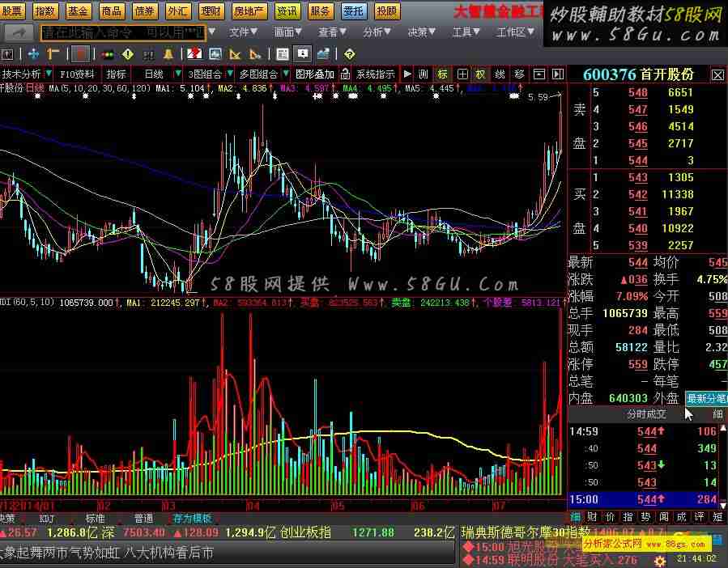728x568 pixels.
Task: Click the plus grid icon in chart toolbar
Action: [x=462, y=74]
